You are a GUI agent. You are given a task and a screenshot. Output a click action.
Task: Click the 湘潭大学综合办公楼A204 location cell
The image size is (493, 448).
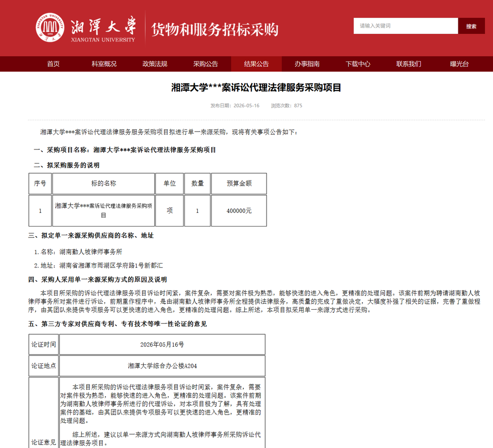pos(162,366)
